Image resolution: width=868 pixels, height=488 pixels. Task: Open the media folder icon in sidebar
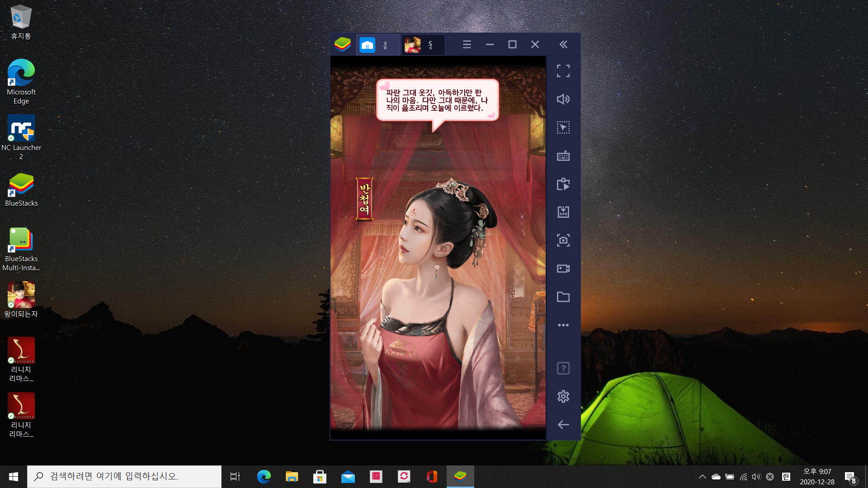pyautogui.click(x=563, y=297)
